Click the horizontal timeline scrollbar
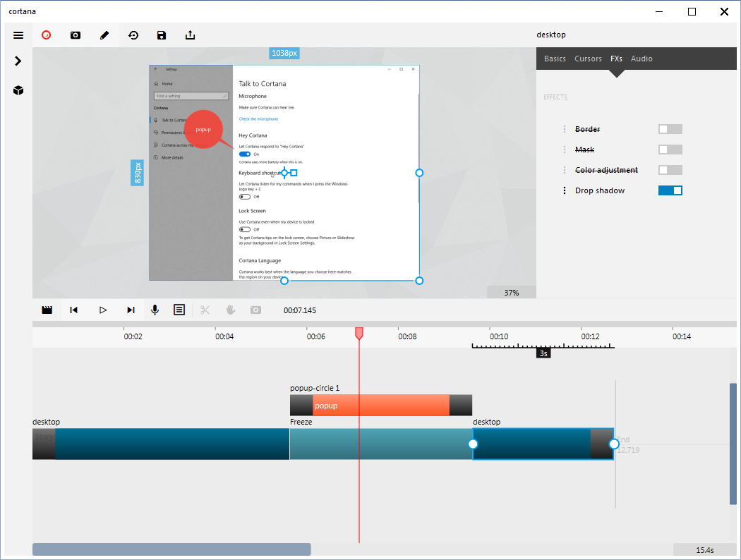Screen dimensions: 741x560 (x=171, y=549)
